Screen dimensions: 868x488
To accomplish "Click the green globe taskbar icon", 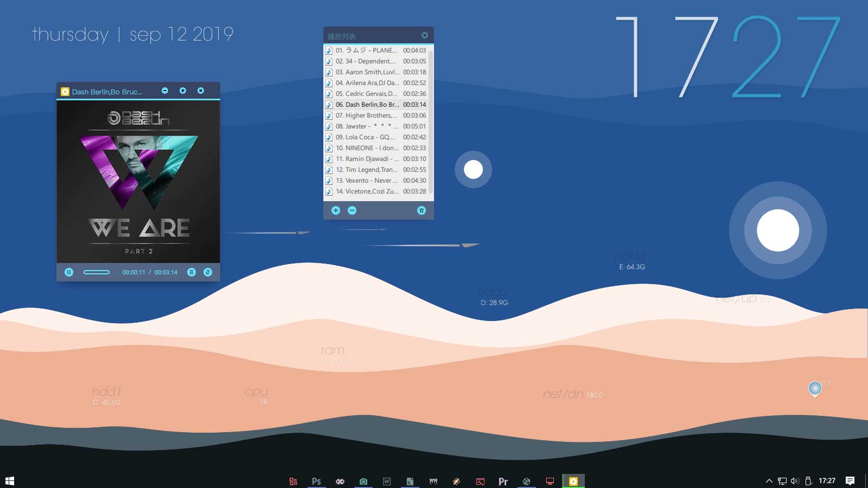I will coord(526,481).
